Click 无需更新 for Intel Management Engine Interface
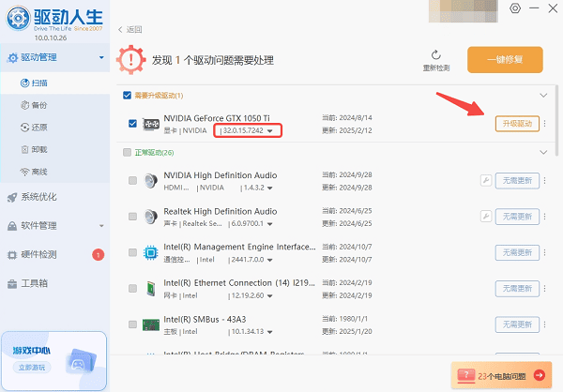This screenshot has height=392, width=563. point(517,252)
